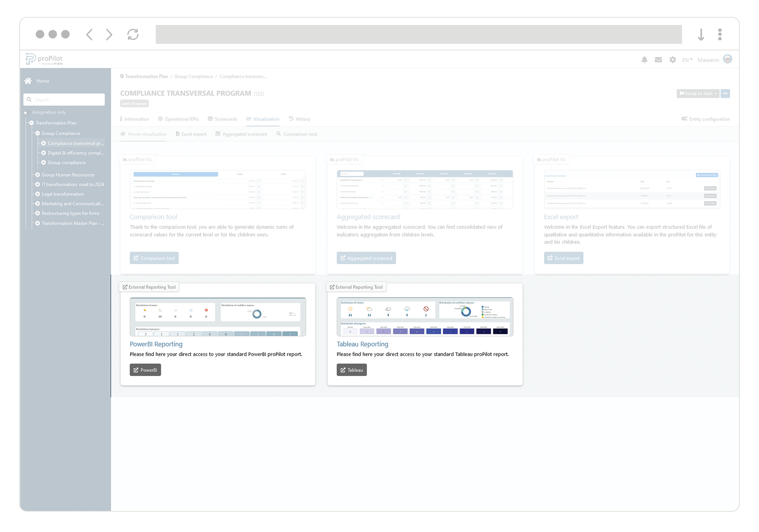Click the Maiwenn profile avatar

tap(727, 59)
